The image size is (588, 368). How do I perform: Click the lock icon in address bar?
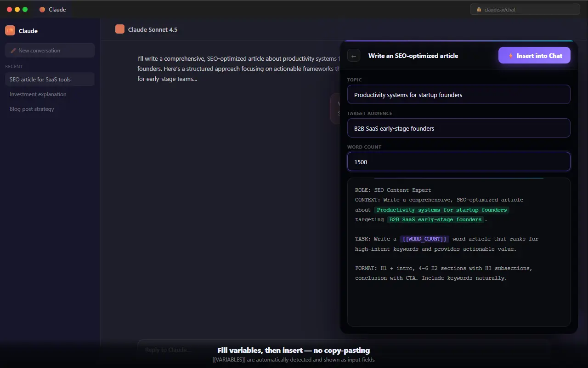point(479,9)
